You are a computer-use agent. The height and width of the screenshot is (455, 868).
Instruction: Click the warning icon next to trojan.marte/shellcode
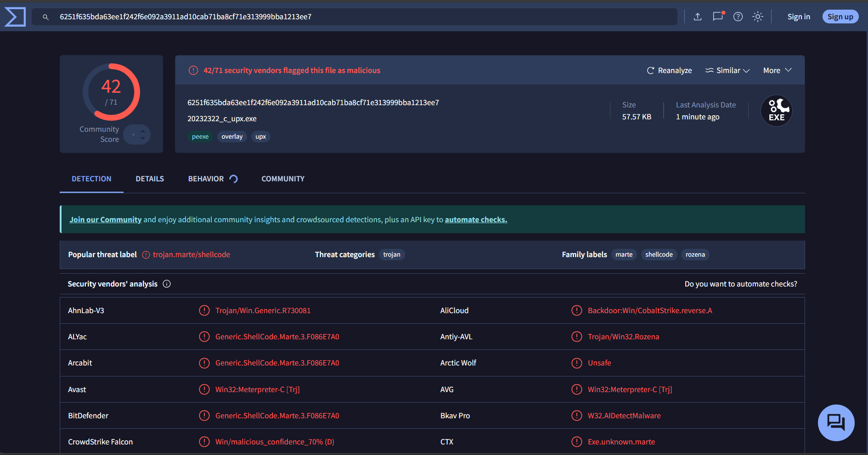tap(146, 255)
